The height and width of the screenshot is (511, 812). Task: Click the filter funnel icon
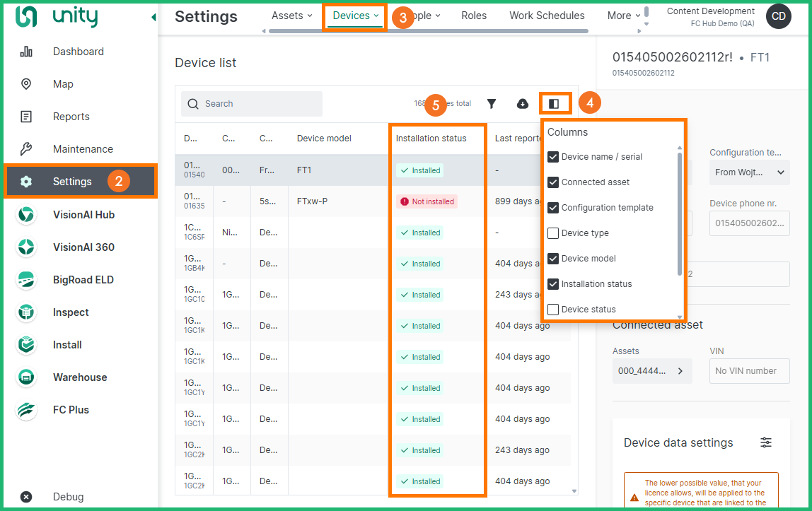492,104
